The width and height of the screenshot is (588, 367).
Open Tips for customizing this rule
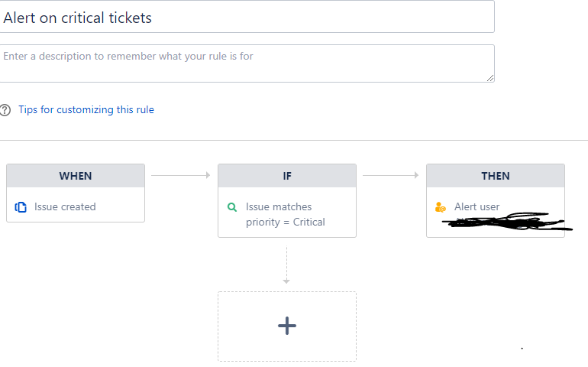86,110
